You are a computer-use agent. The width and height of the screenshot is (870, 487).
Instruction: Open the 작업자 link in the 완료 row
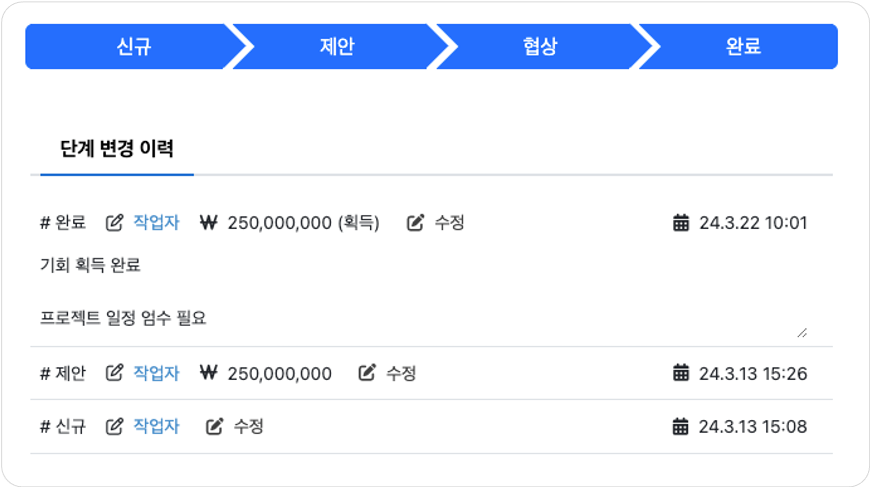coord(156,222)
